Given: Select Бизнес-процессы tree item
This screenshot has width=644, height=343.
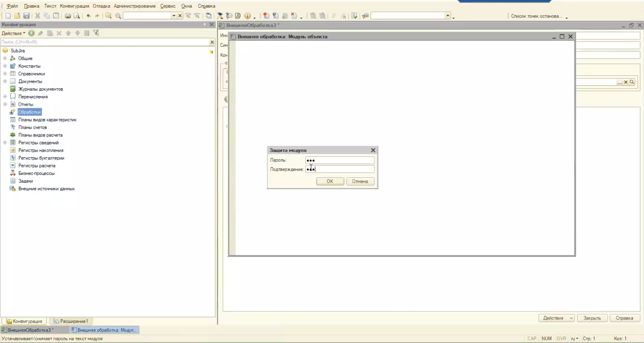Looking at the screenshot, I should pyautogui.click(x=36, y=173).
